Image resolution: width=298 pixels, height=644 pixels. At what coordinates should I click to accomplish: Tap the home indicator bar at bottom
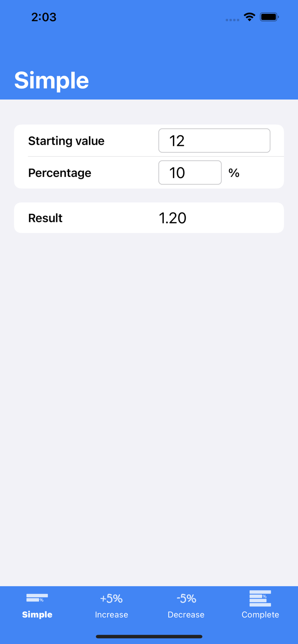click(149, 637)
